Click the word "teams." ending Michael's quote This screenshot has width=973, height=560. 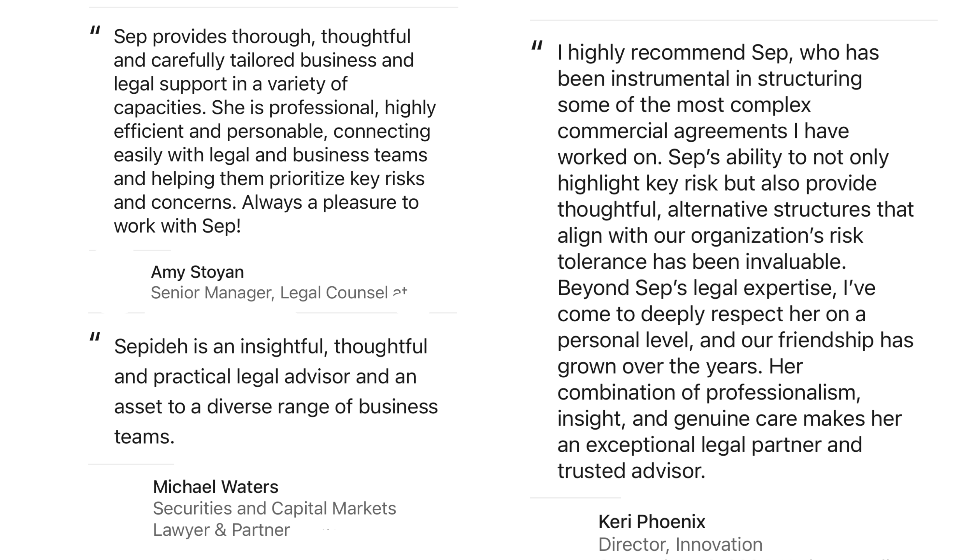144,437
